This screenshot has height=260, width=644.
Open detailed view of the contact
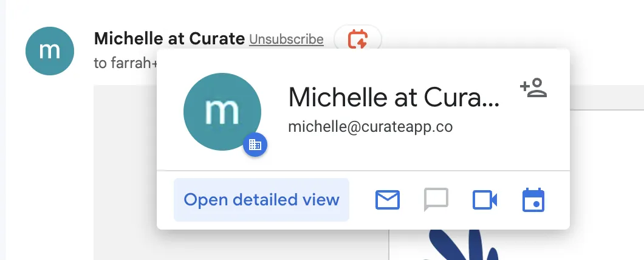point(261,200)
